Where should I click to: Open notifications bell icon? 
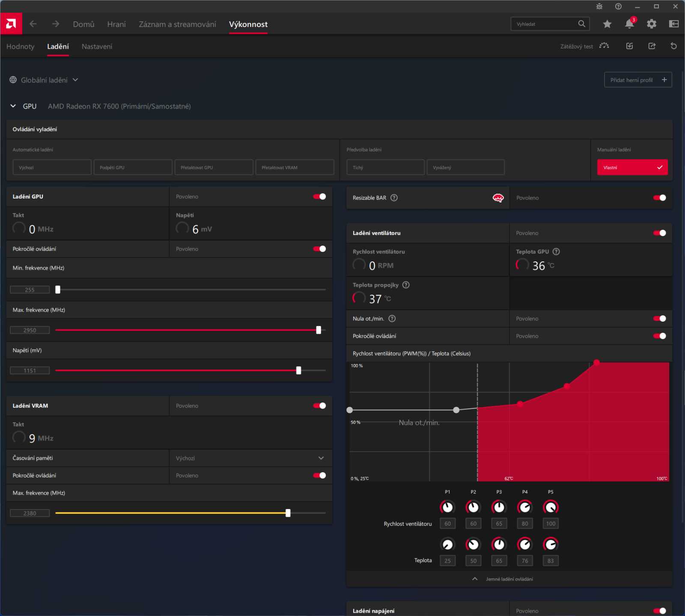pos(629,24)
